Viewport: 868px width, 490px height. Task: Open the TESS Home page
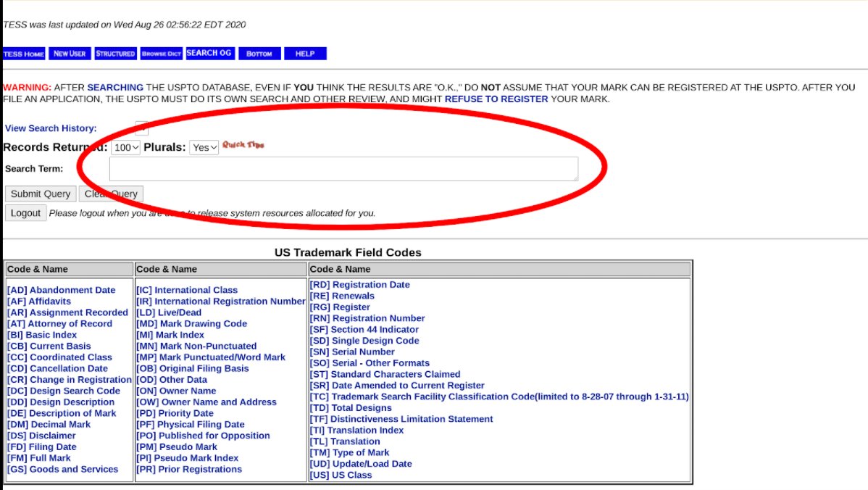point(24,54)
